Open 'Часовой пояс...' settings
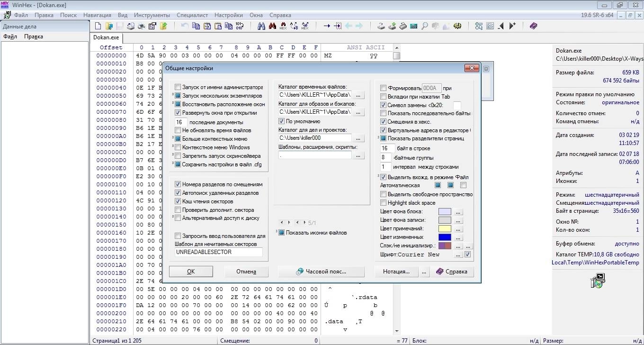The width and height of the screenshot is (644, 345). 322,272
